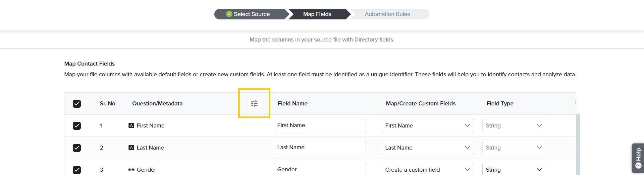Click the Gender field name input
The width and height of the screenshot is (644, 175).
319,169
